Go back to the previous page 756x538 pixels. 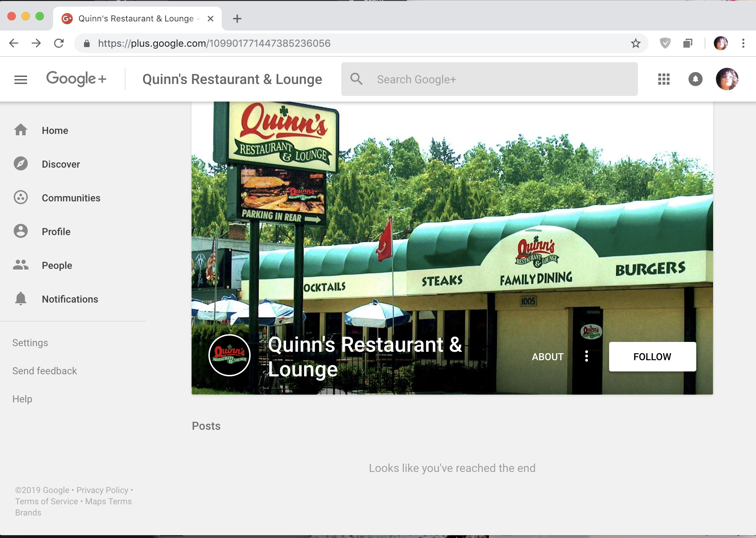click(14, 43)
